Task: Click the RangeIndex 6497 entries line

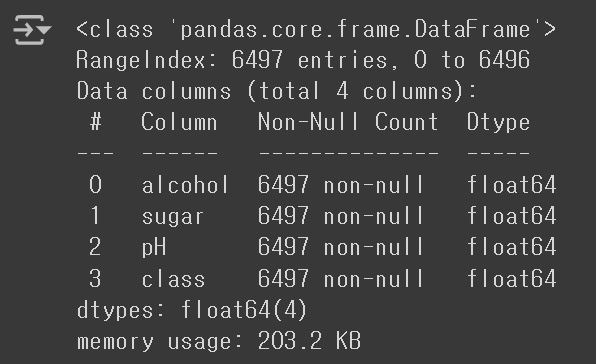Action: coord(303,60)
